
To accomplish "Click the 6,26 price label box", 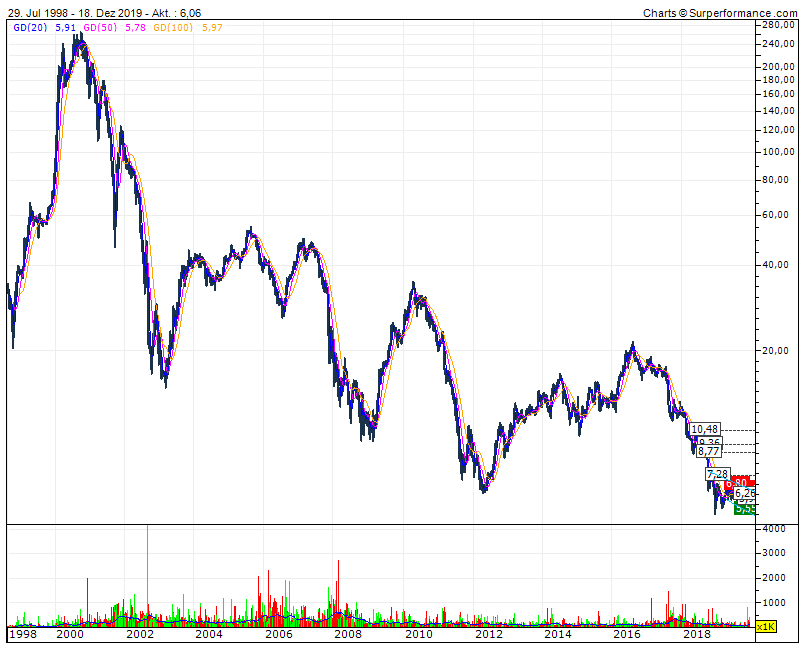I will coord(744,494).
